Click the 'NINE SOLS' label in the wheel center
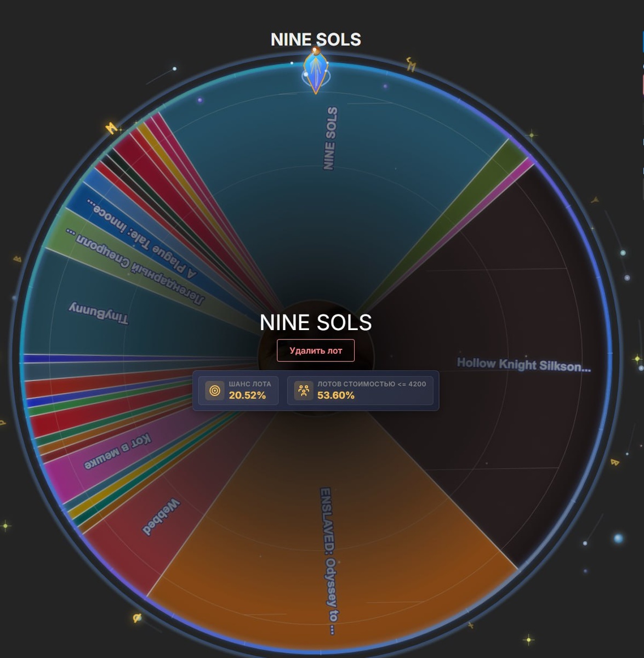The image size is (644, 658). (x=316, y=322)
